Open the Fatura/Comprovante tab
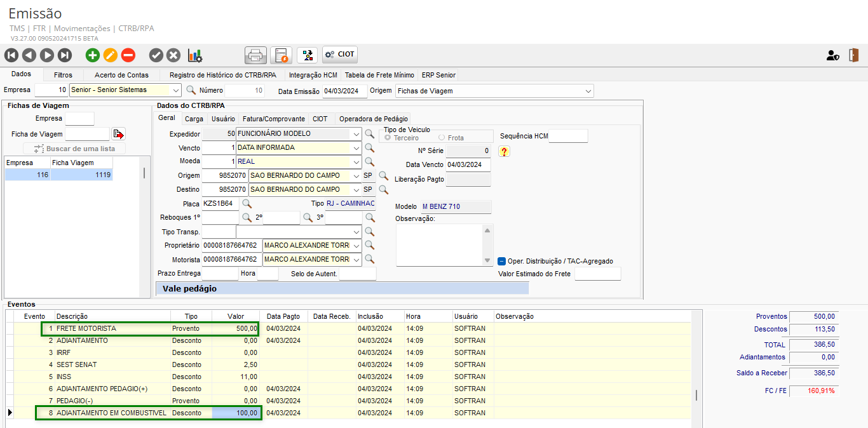868x428 pixels. pos(273,119)
